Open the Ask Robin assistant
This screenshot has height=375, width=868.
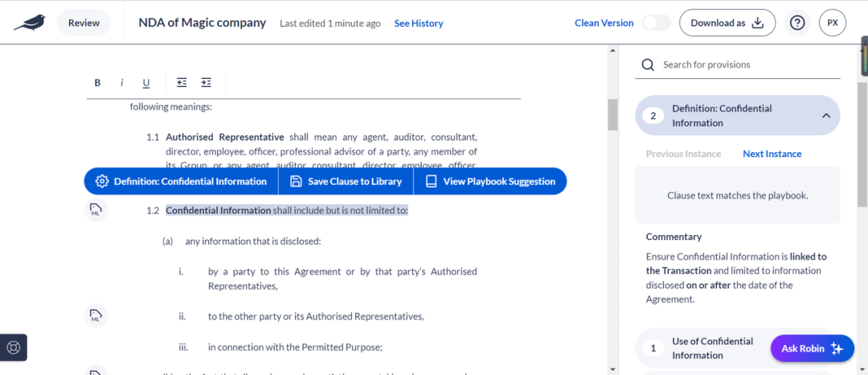[812, 348]
